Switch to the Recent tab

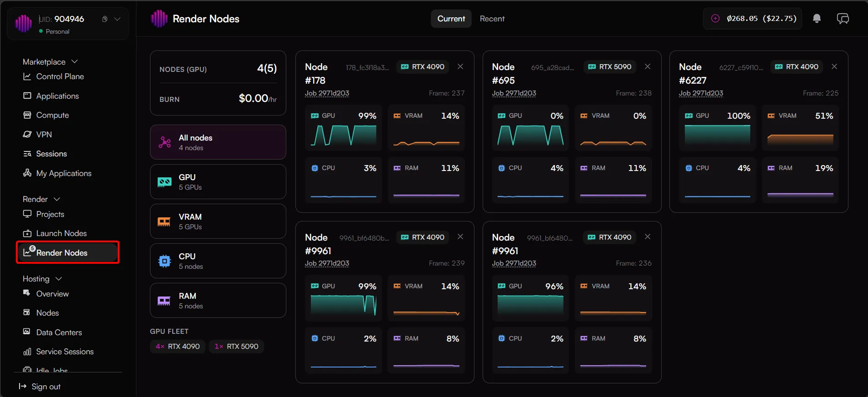492,19
